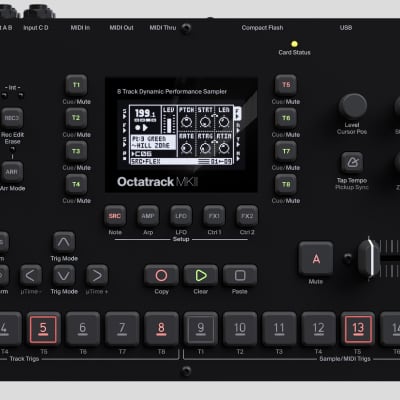Screen dimensions: 400x400
Task: Click the MIDI In label
Action: click(80, 28)
